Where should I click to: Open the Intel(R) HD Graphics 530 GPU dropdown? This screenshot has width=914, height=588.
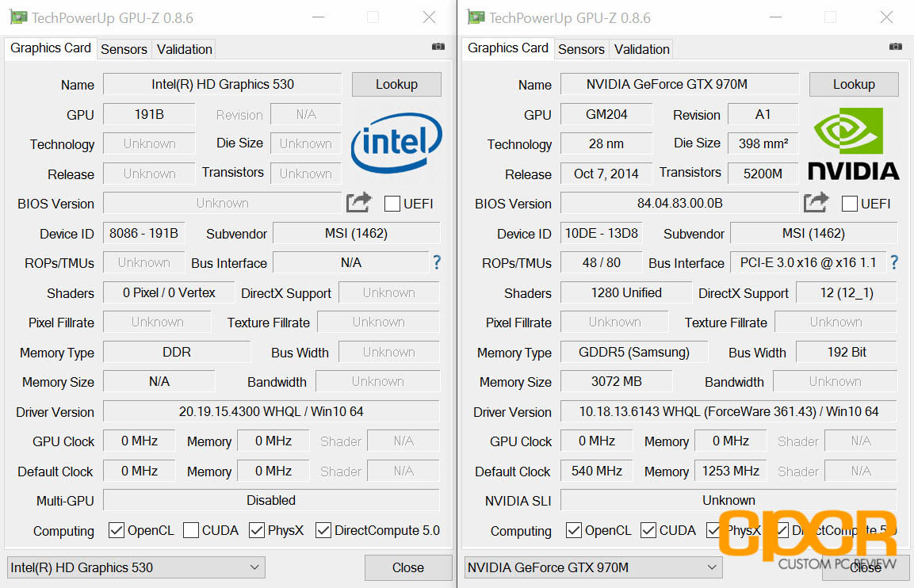click(136, 567)
